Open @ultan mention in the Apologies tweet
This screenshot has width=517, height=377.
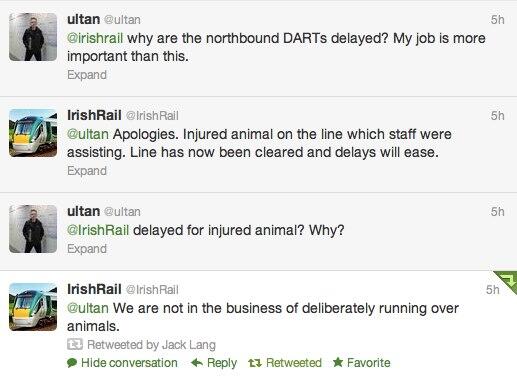(88, 134)
